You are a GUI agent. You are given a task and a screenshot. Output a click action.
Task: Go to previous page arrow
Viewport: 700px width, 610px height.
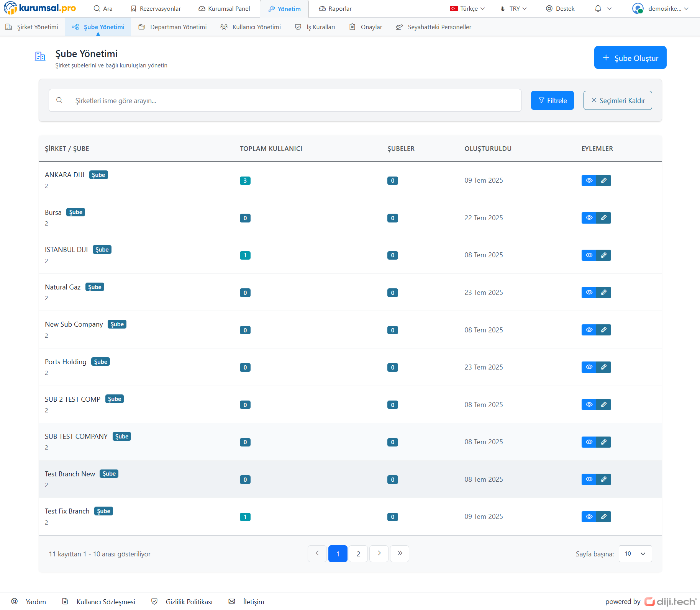pyautogui.click(x=317, y=554)
